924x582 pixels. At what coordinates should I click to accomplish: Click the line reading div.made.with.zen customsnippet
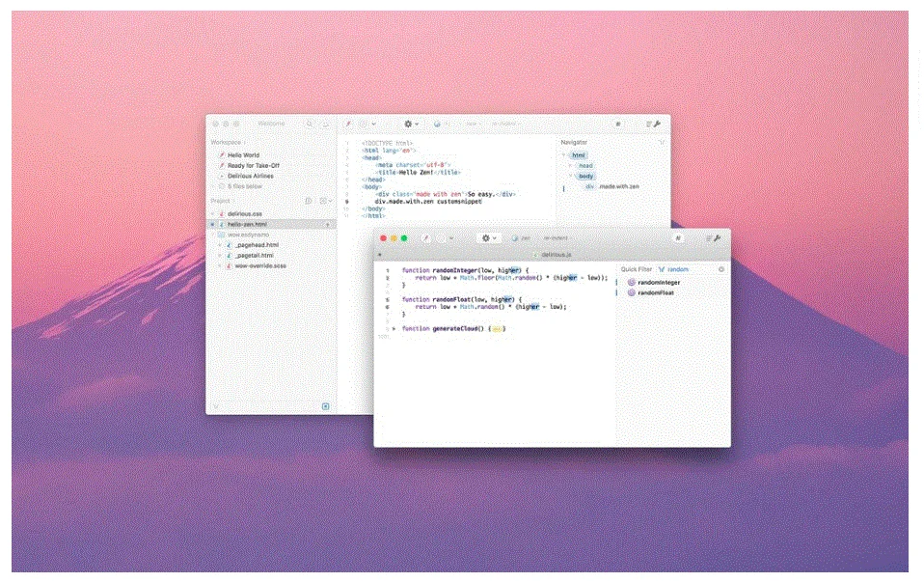click(428, 202)
